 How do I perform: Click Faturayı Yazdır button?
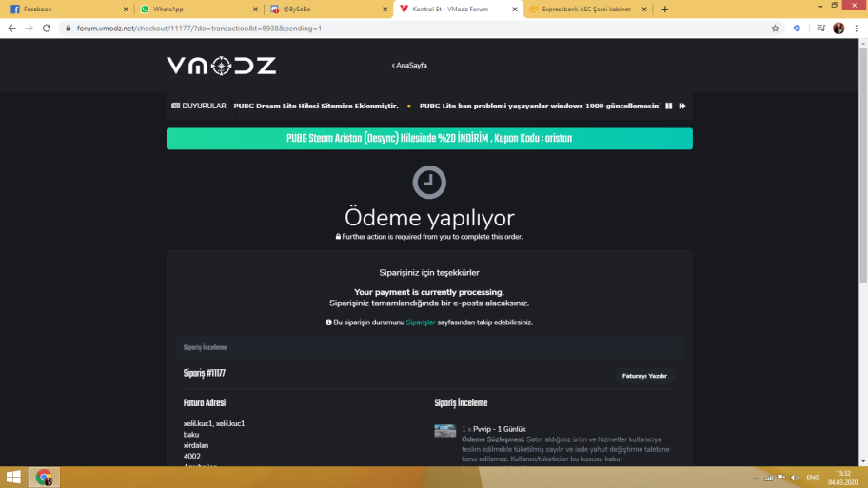click(x=644, y=376)
